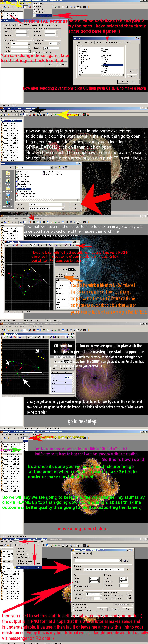The image size is (148, 644).
Task: Click the create new folder icon in Open dialog
Action: pyautogui.click(x=63, y=167)
